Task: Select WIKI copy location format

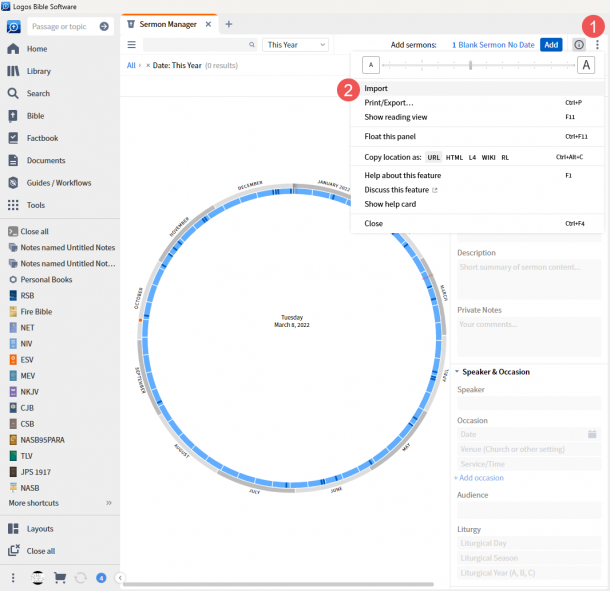Action: tap(488, 157)
